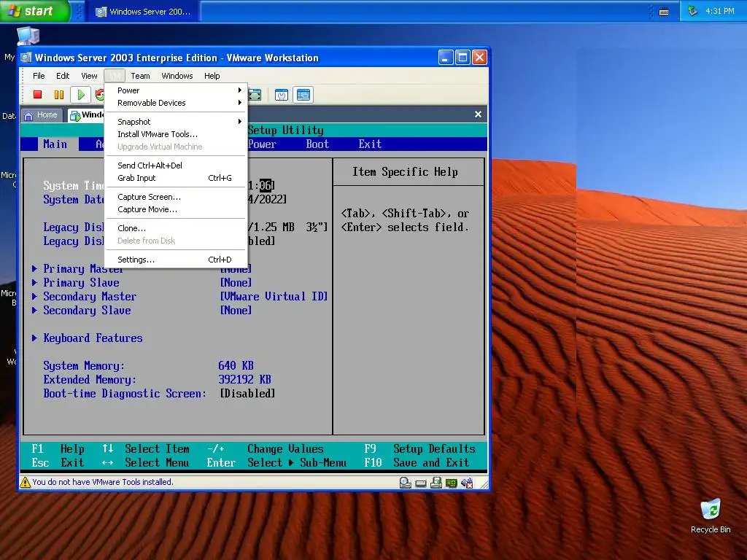Open the Power submenu
The width and height of the screenshot is (747, 560).
point(176,90)
